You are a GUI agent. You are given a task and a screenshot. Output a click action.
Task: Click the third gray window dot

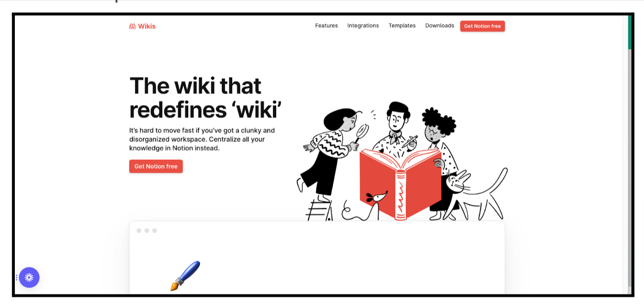point(154,230)
